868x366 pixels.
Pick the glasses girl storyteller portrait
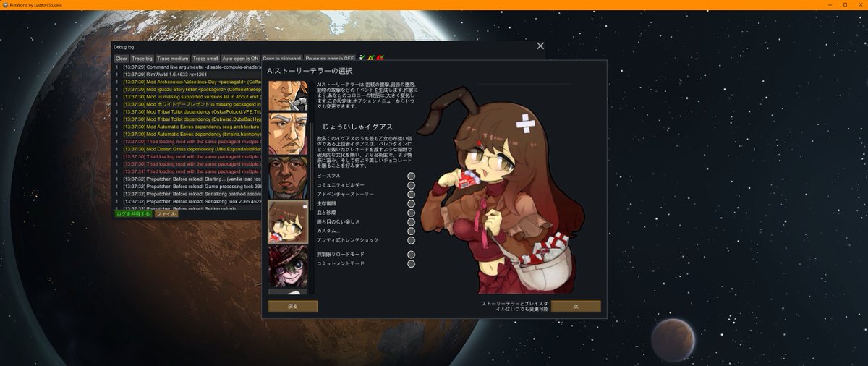(288, 221)
